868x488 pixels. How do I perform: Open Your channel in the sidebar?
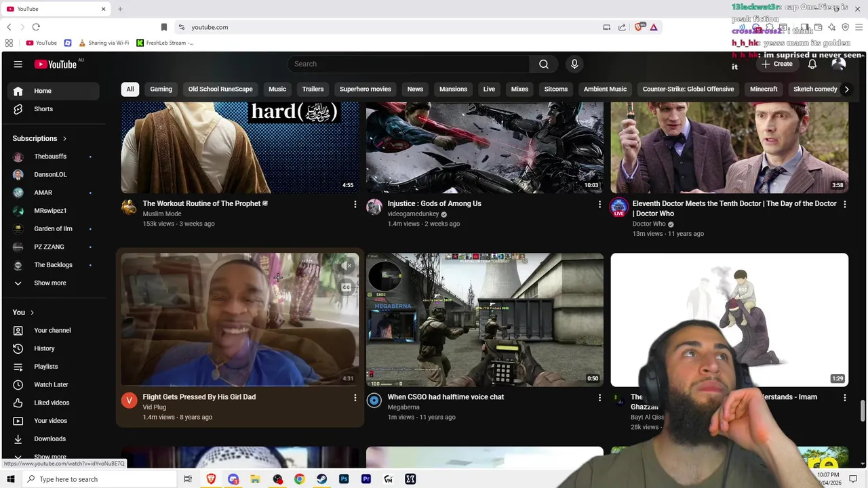click(52, 330)
